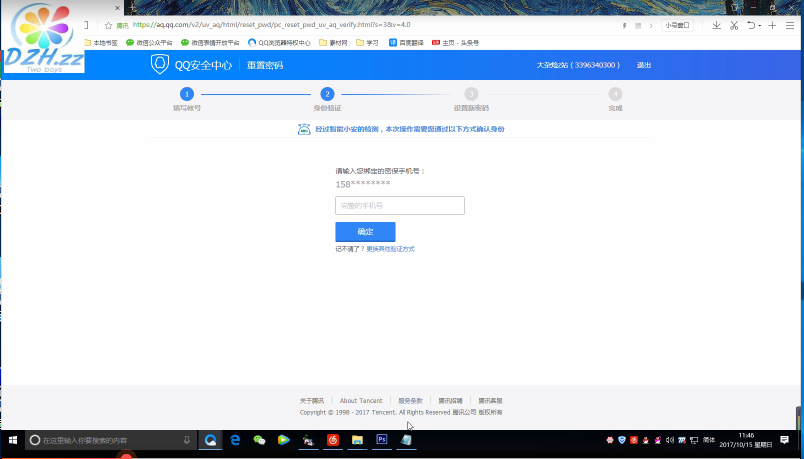Click the blue 确定 confirm button

[365, 232]
